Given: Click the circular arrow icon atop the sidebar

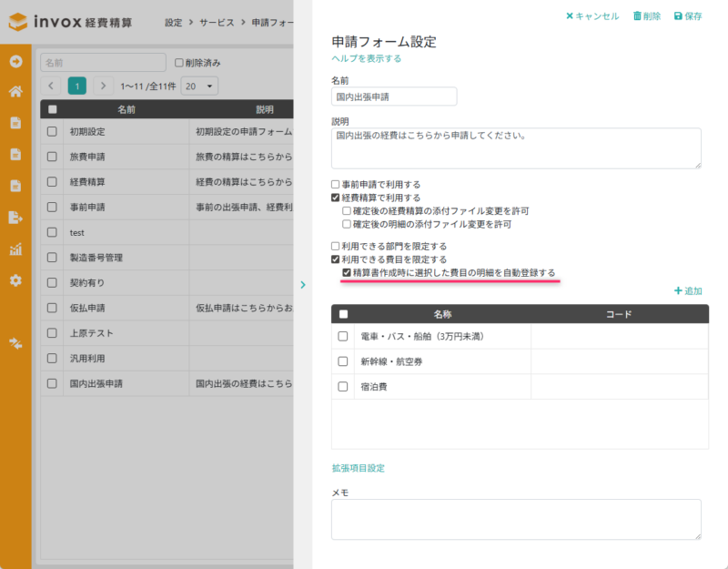Looking at the screenshot, I should tap(14, 62).
